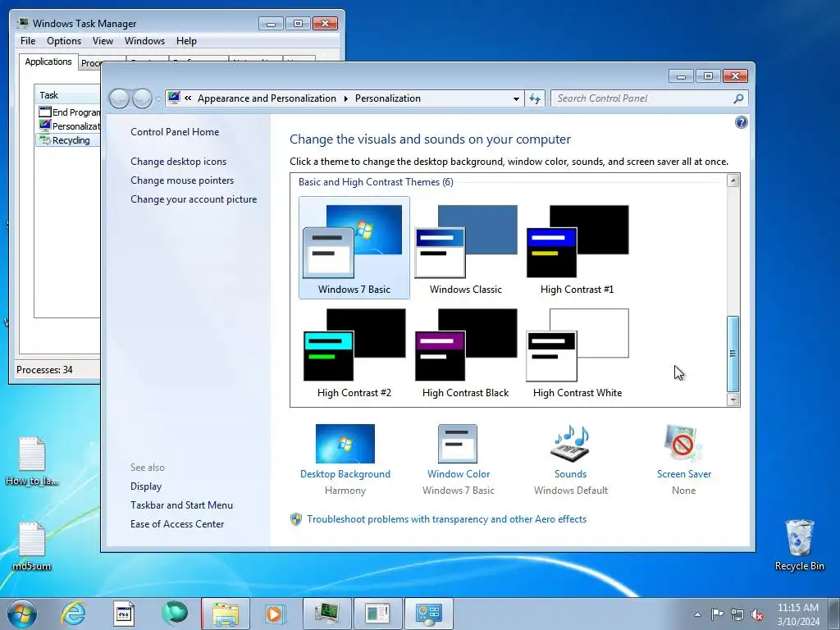Image resolution: width=840 pixels, height=630 pixels.
Task: Click the Help question mark icon
Action: click(741, 123)
